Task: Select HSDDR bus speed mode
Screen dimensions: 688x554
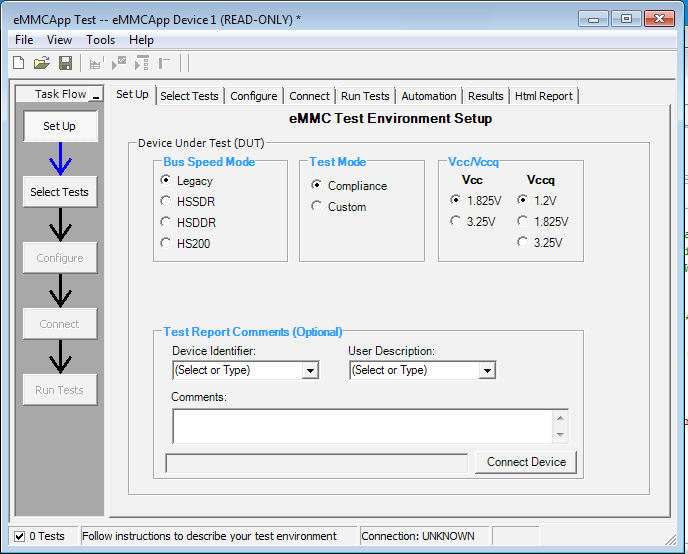Action: click(x=166, y=223)
